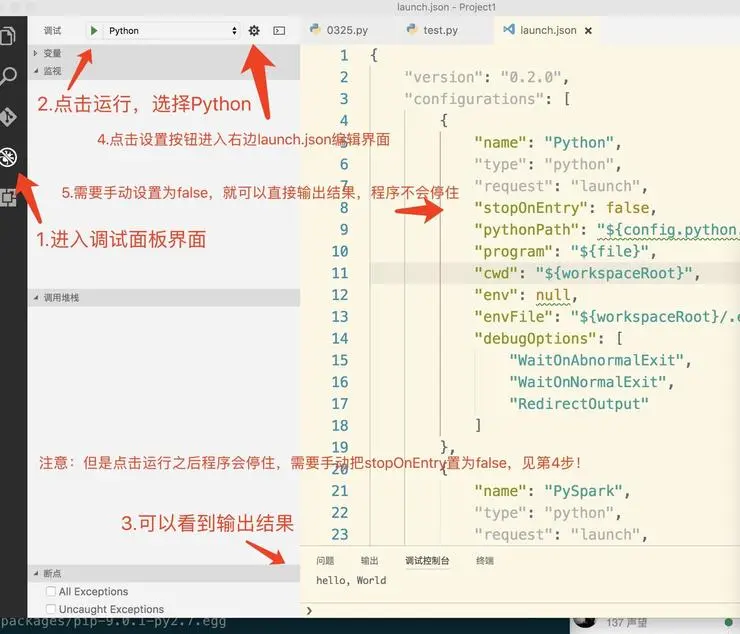740x634 pixels.
Task: Open launch.json with the gear icon
Action: 254,31
